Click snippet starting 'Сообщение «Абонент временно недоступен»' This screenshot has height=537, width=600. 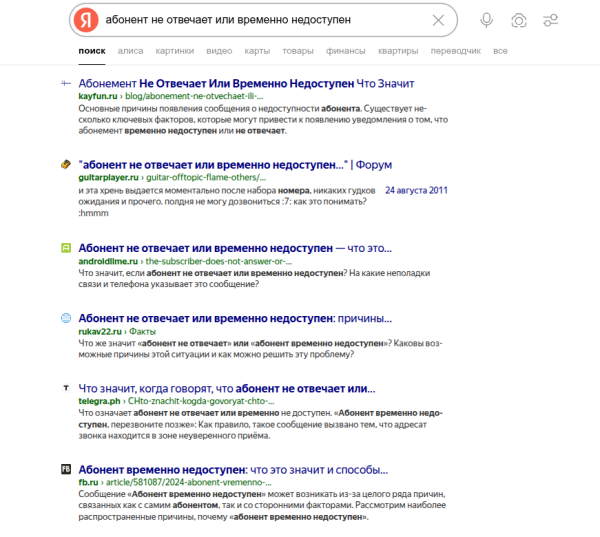click(x=262, y=505)
